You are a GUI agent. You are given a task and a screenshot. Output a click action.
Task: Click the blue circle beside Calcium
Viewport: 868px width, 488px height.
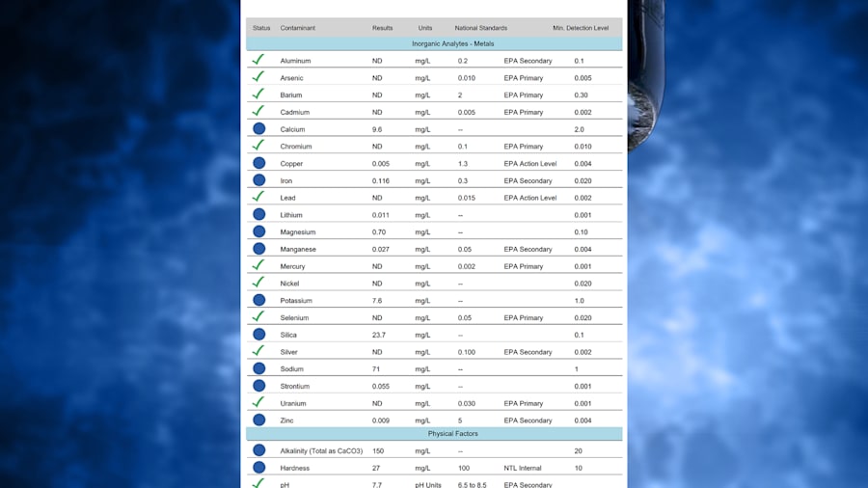tap(259, 129)
